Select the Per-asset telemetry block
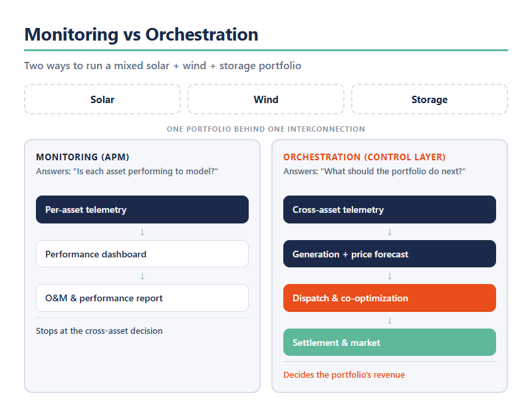 pyautogui.click(x=142, y=209)
